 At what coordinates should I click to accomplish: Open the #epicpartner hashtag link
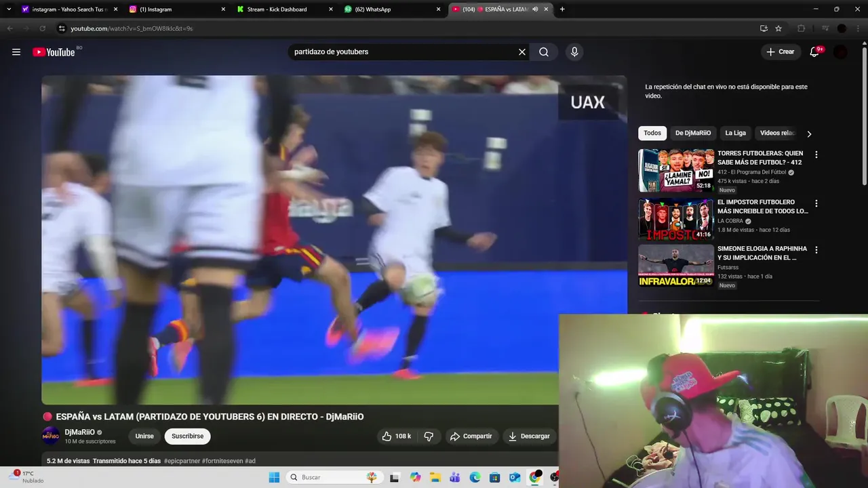(182, 461)
